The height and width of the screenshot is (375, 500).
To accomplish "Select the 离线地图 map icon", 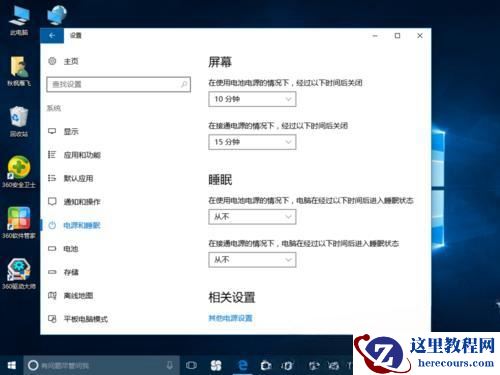I will pos(52,295).
